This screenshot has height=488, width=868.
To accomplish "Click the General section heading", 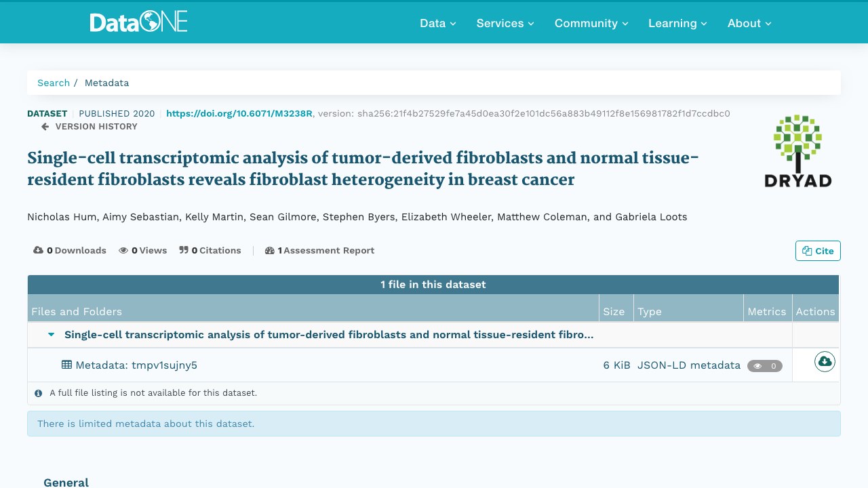I will pos(66,483).
